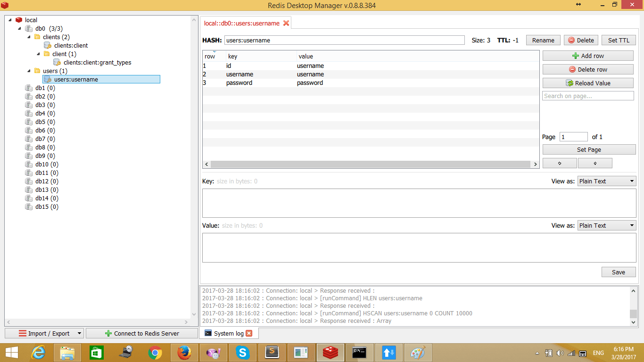Show hidden system tray icons
This screenshot has height=362, width=644.
[x=537, y=353]
